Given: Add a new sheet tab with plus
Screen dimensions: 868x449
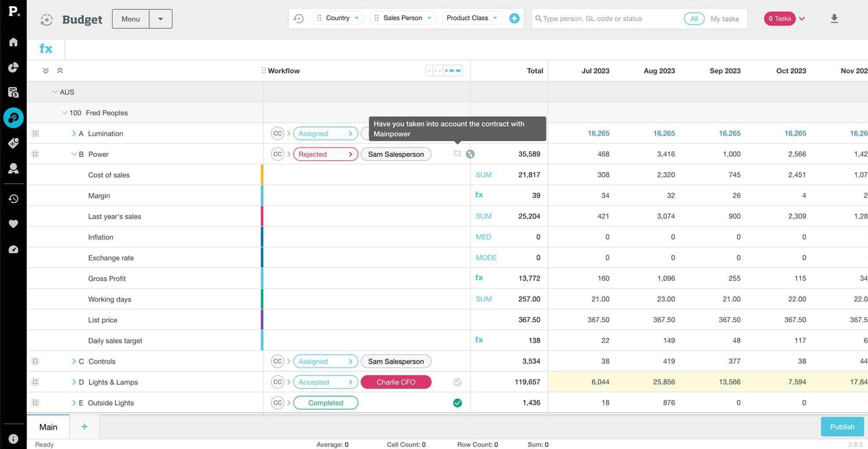Looking at the screenshot, I should pos(84,427).
